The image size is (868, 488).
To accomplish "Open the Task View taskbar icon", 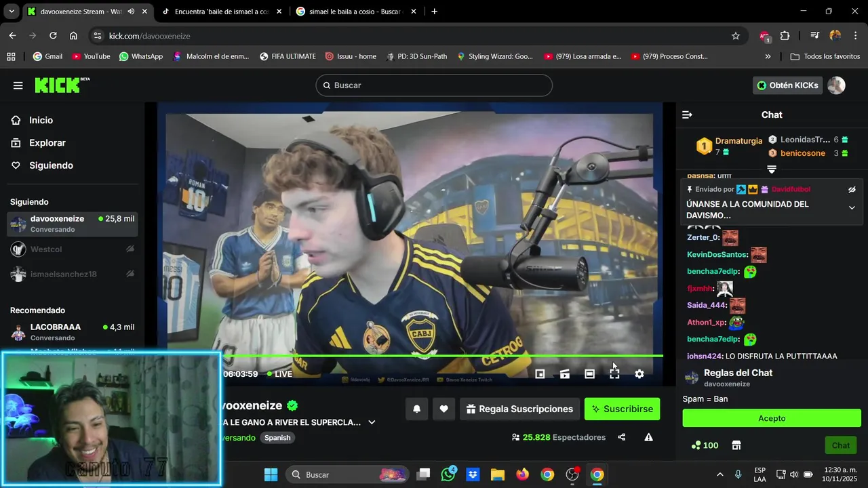I will 423,474.
